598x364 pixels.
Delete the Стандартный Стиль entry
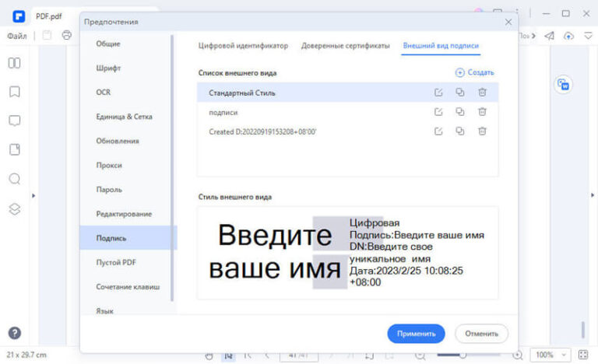(x=482, y=93)
